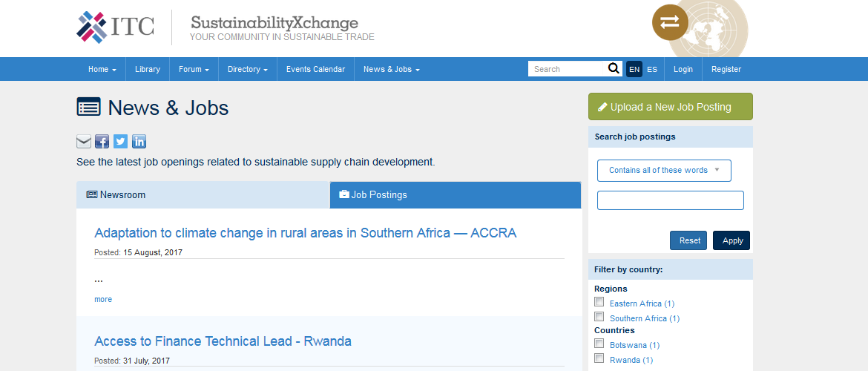Share page via Facebook icon
Viewport: 868px width, 371px height.
coord(102,142)
